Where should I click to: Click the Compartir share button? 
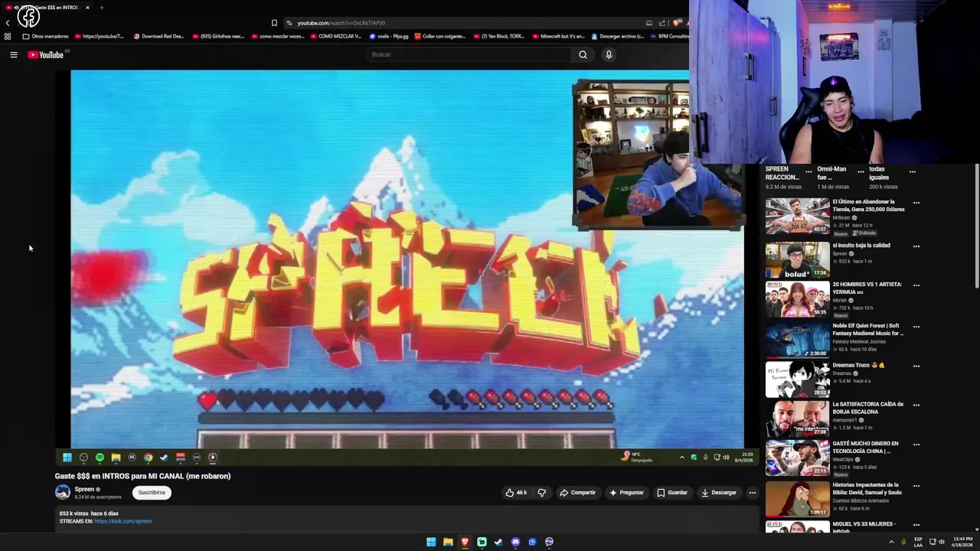click(577, 493)
